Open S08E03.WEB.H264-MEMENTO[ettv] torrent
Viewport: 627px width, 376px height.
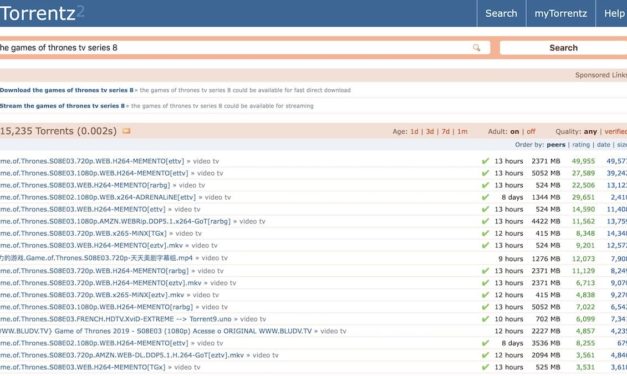(x=82, y=209)
